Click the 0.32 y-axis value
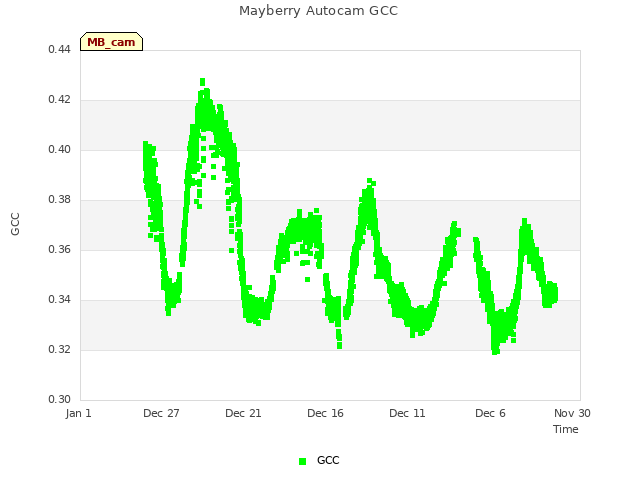The image size is (640, 480). tap(60, 349)
